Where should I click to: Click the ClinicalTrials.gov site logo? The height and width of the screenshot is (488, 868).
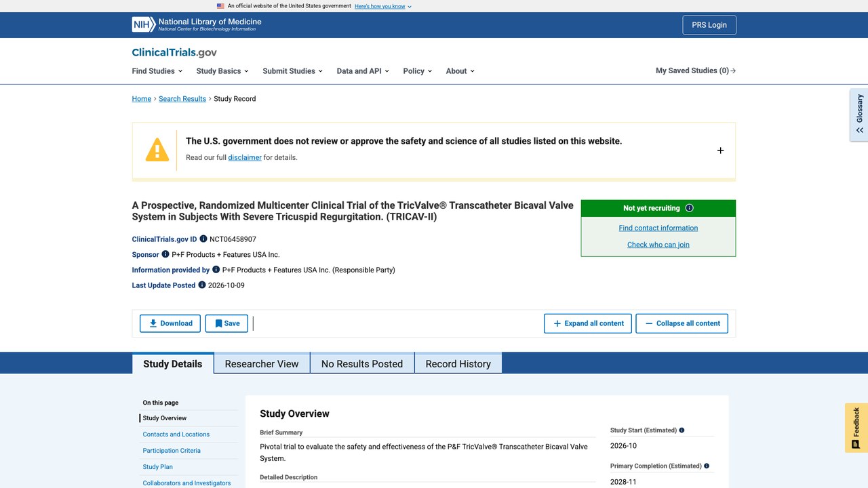pos(174,52)
